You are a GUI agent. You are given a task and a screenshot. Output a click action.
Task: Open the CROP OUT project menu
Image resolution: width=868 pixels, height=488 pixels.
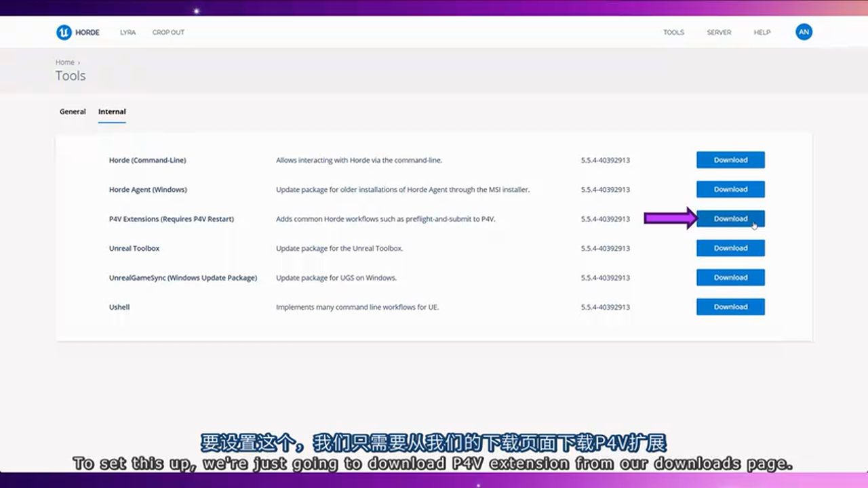point(168,33)
